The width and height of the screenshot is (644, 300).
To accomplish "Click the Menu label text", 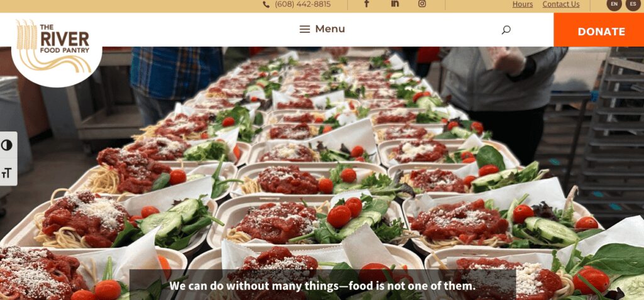I will coord(330,29).
